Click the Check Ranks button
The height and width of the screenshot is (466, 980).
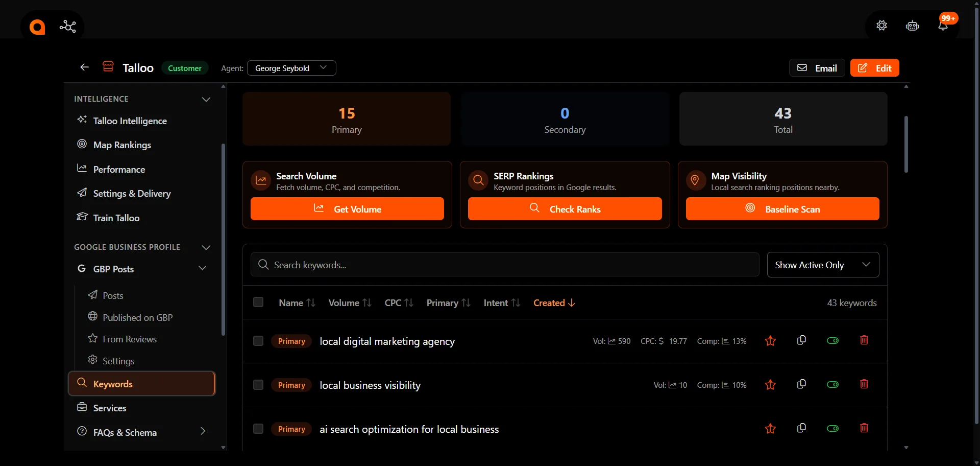pos(565,209)
